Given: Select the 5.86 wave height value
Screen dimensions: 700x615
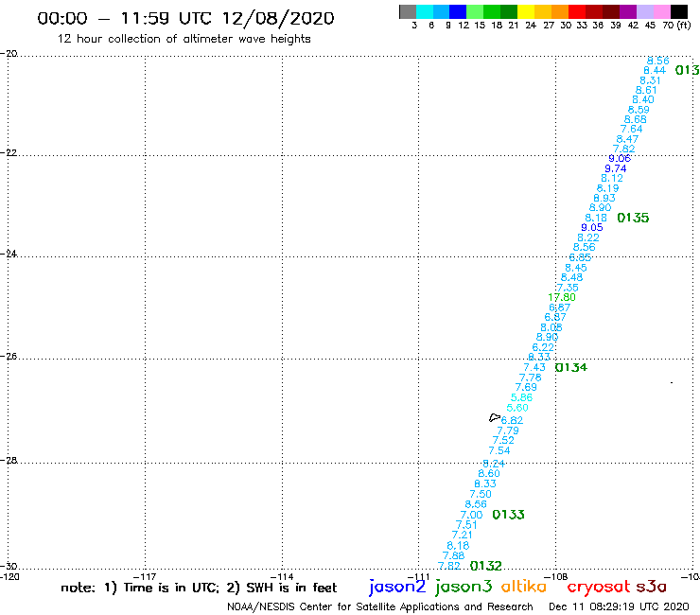Looking at the screenshot, I should [x=522, y=397].
